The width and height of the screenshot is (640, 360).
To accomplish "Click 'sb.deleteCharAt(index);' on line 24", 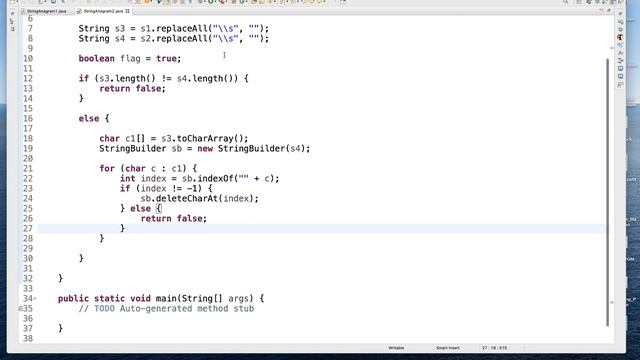I will pos(200,199).
